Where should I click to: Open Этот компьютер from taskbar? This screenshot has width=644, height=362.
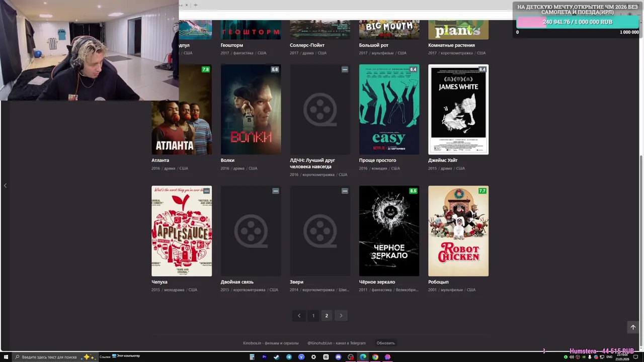[x=126, y=356]
